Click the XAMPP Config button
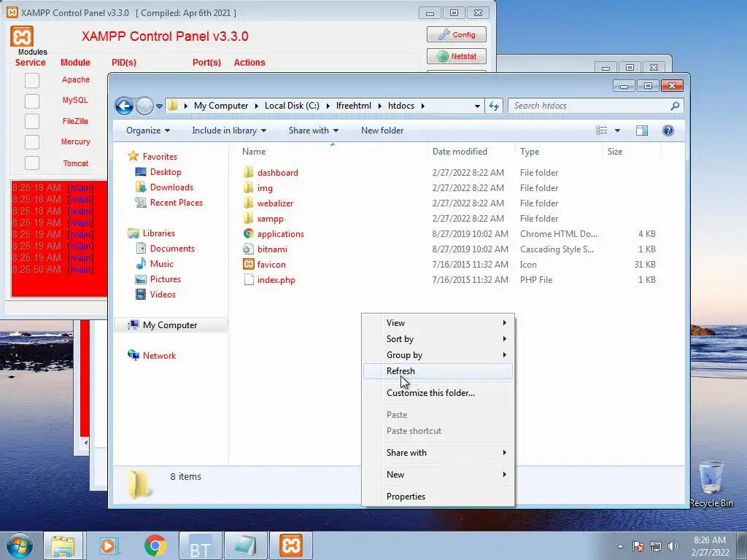 pos(457,35)
